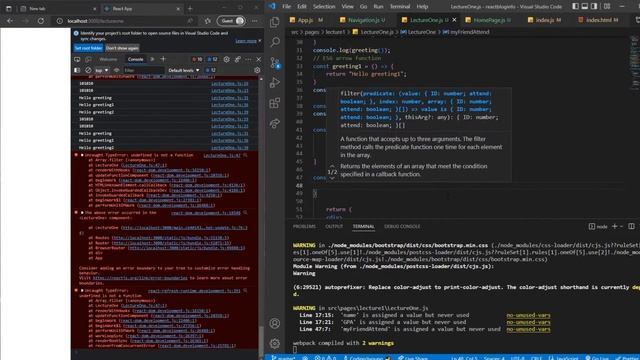The image size is (640, 360).
Task: Open the Learn more link in DevTools banner
Action: 246,41
